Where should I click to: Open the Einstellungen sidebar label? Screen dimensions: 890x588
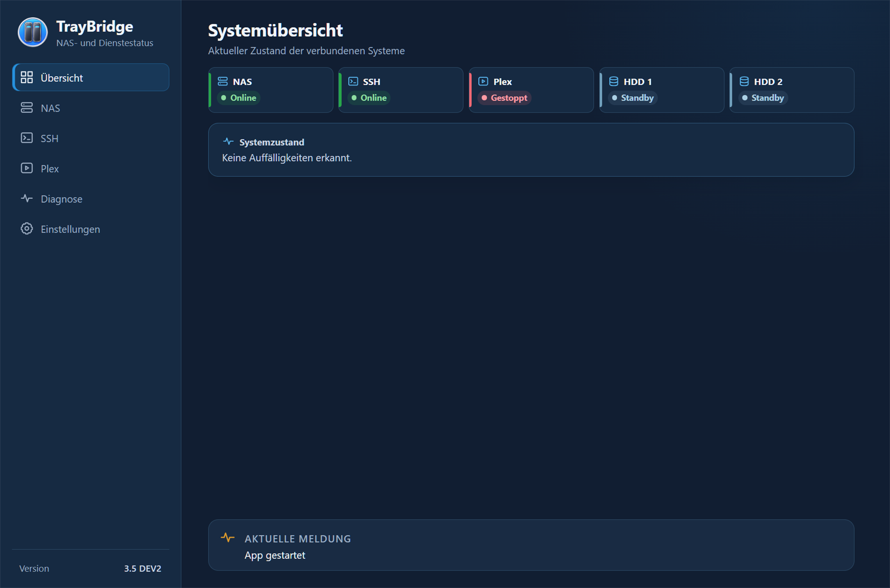click(71, 229)
